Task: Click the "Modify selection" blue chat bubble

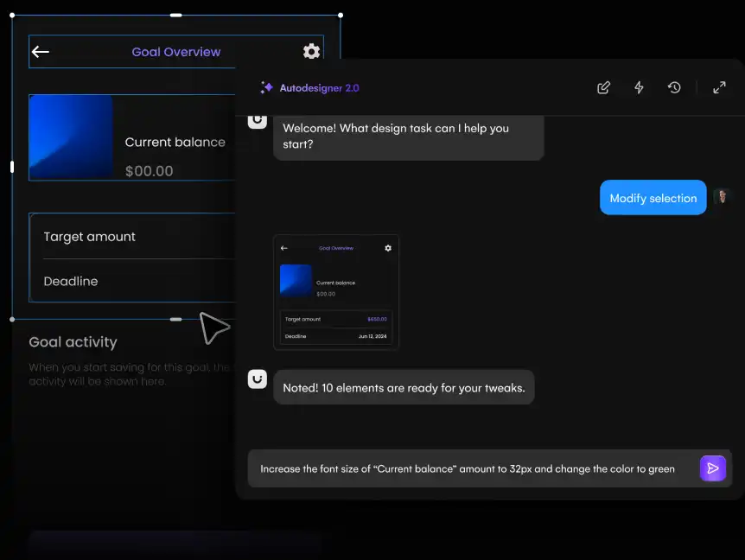Action: 653,198
